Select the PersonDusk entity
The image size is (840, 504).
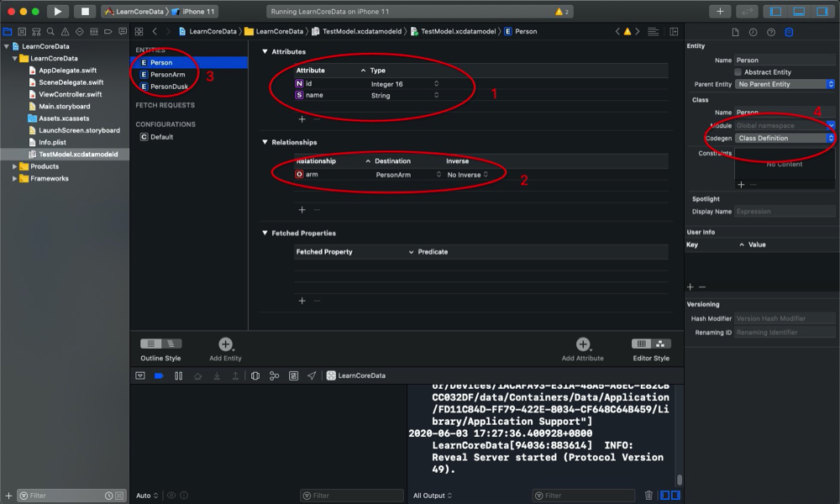point(169,87)
